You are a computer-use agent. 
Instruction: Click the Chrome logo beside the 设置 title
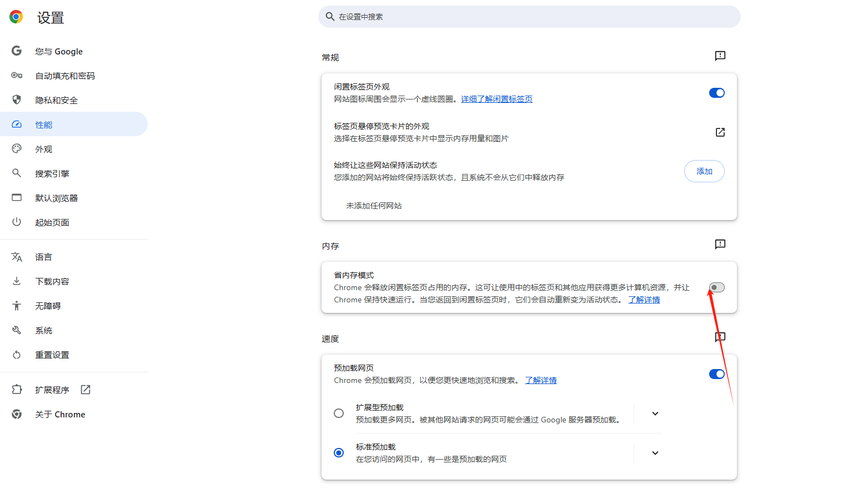click(16, 17)
